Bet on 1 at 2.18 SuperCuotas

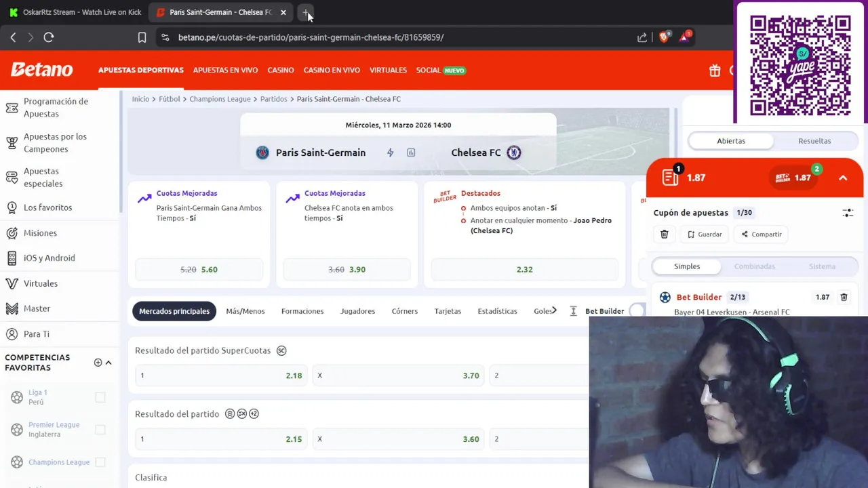click(x=221, y=375)
